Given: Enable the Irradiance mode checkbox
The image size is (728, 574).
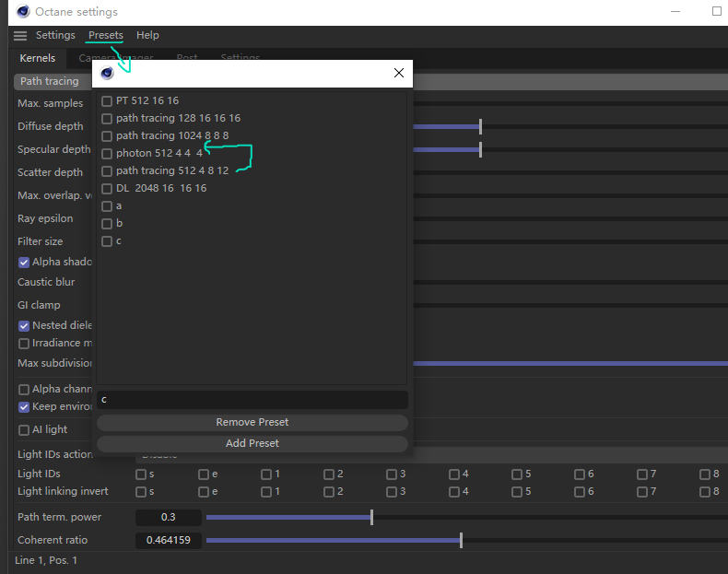Looking at the screenshot, I should (x=24, y=344).
